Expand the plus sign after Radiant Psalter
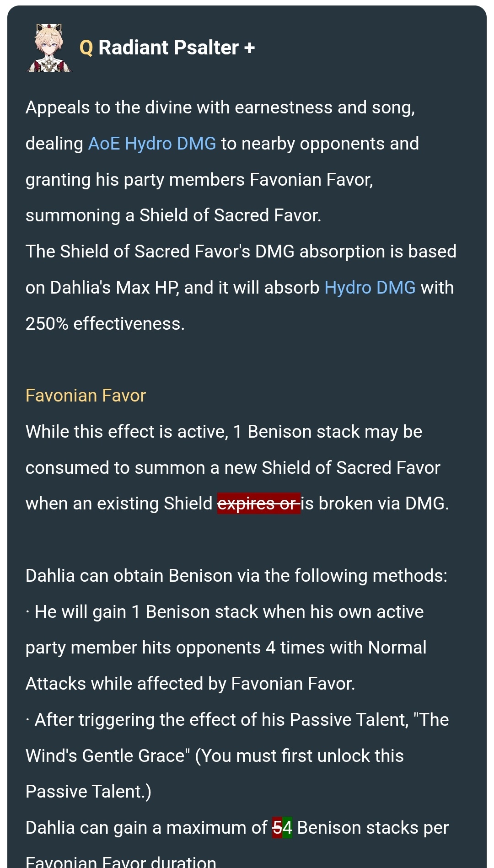494x868 pixels. coord(249,48)
